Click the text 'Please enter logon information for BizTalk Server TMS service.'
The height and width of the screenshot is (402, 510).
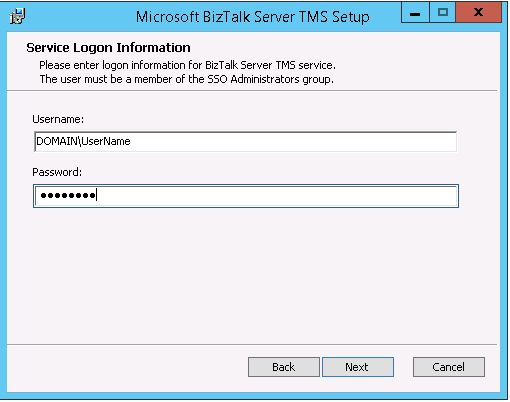[x=187, y=65]
